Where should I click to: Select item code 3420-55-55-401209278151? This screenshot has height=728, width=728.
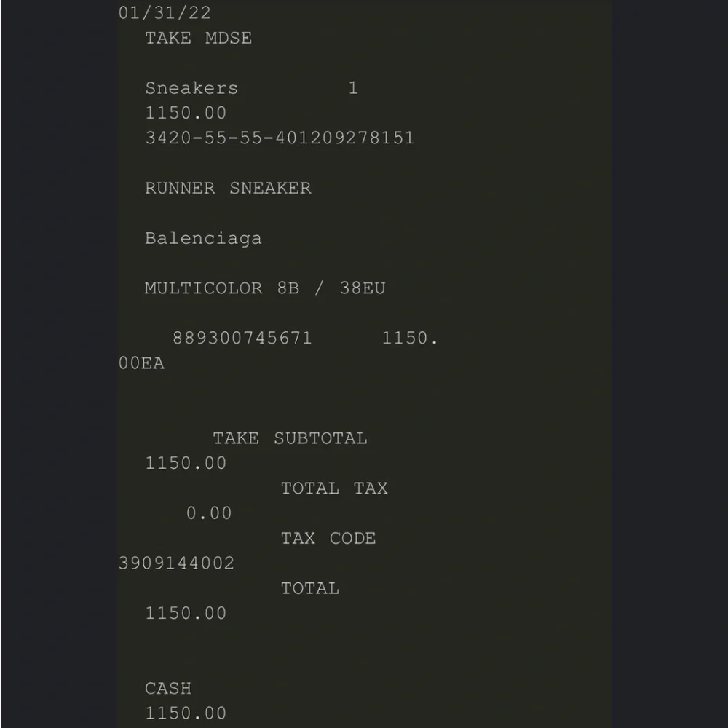point(280,138)
